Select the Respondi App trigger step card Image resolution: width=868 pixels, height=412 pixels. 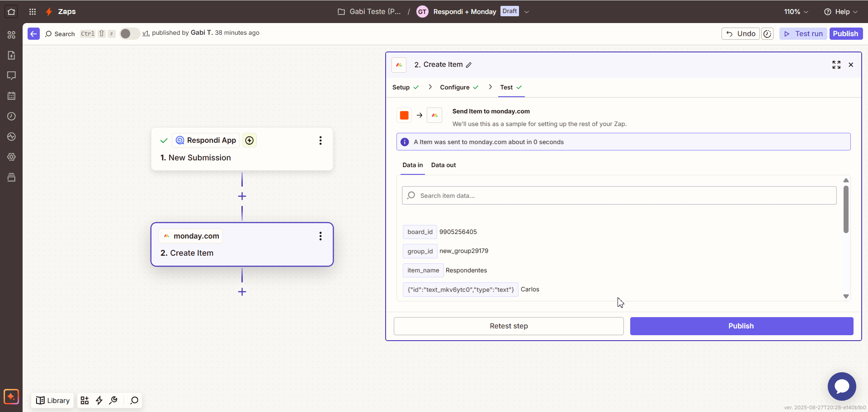[242, 149]
